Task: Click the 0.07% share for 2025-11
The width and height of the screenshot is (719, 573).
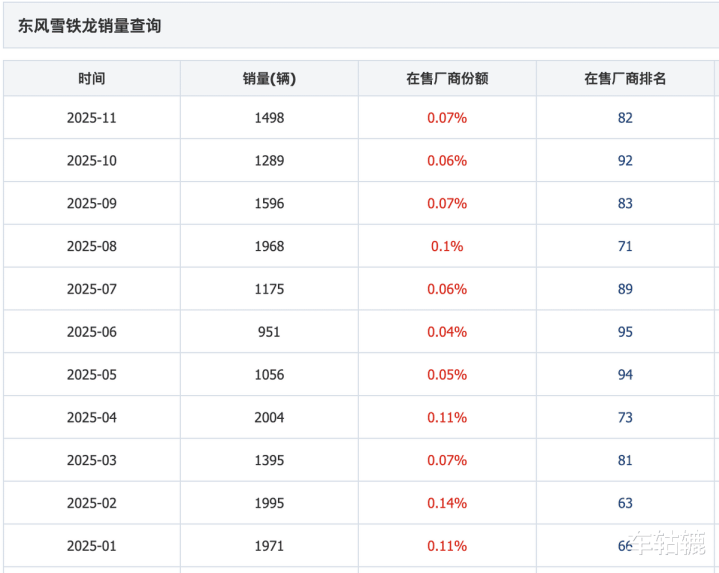Action: click(x=447, y=118)
